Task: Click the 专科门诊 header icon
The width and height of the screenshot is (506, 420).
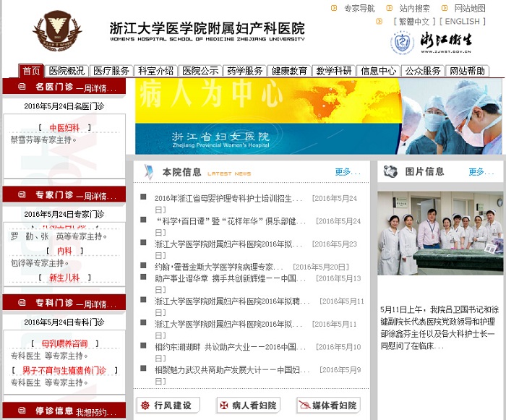Action: click(22, 302)
